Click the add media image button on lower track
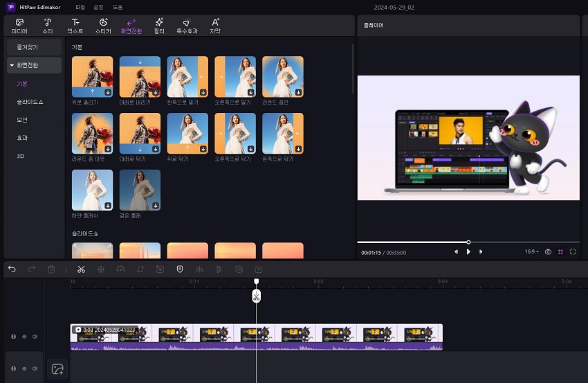This screenshot has width=588, height=383. (57, 369)
